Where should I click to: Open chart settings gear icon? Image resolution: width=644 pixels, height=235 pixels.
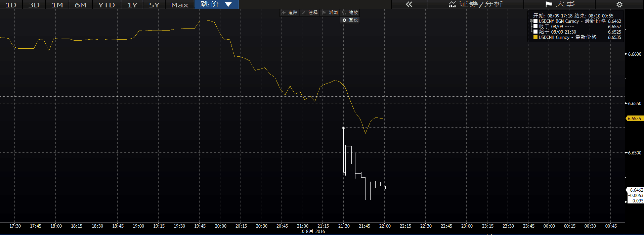coord(619,4)
